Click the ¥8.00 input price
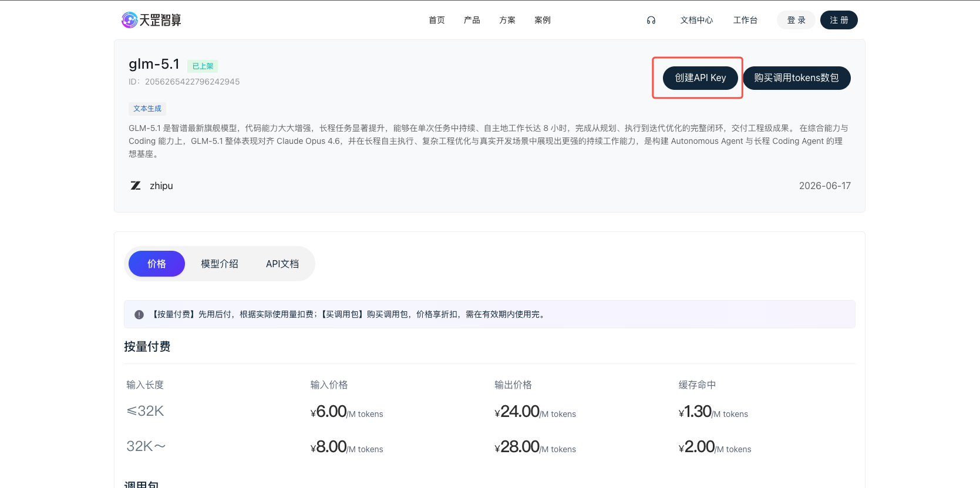Viewport: 980px width, 488px height. click(x=346, y=447)
